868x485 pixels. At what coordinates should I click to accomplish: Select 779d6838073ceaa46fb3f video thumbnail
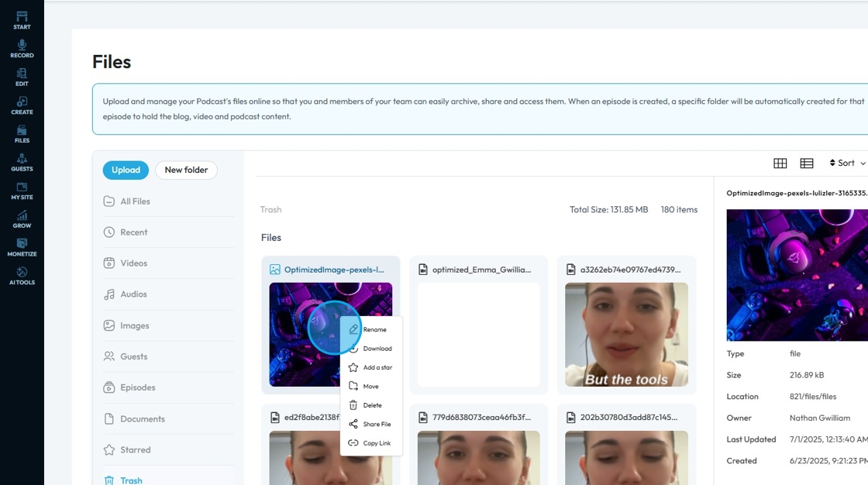(479, 457)
